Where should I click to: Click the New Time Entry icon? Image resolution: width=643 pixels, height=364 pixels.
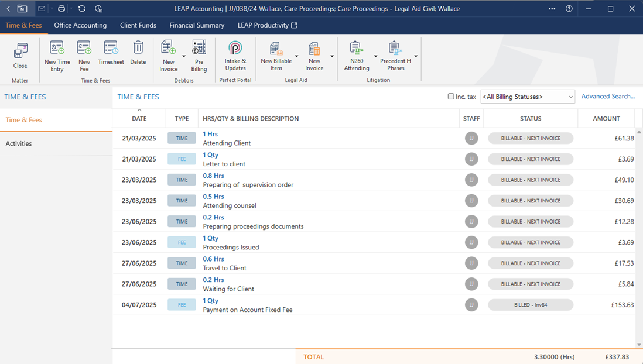[57, 48]
